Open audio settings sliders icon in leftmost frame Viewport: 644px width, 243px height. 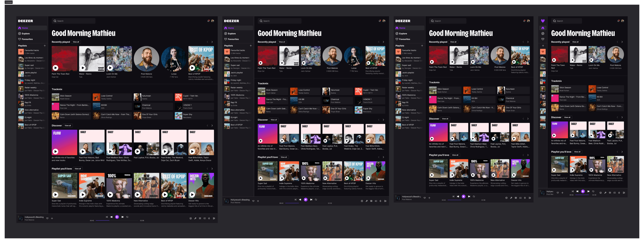pos(214,218)
